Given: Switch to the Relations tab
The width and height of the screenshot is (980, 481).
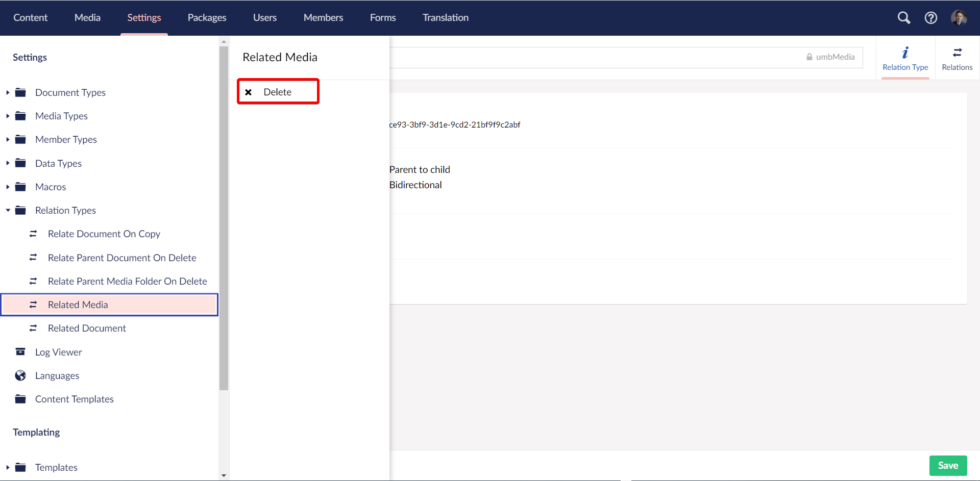Looking at the screenshot, I should pos(957,58).
